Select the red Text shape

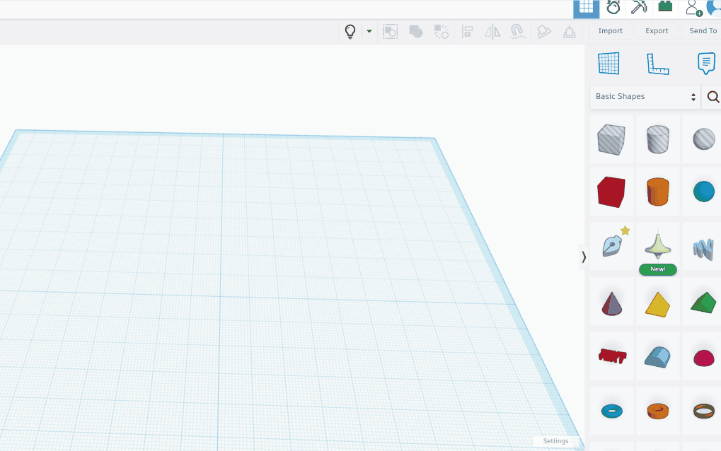[x=611, y=356]
